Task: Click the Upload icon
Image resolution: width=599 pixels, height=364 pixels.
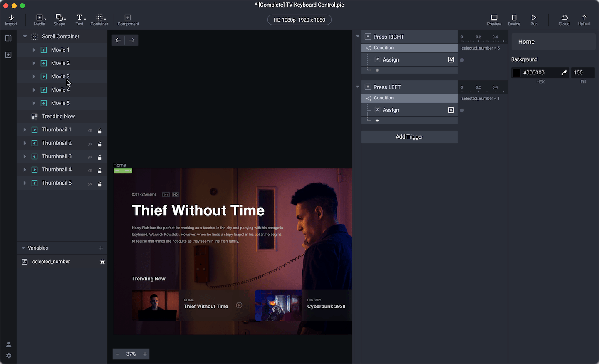Action: [x=584, y=20]
